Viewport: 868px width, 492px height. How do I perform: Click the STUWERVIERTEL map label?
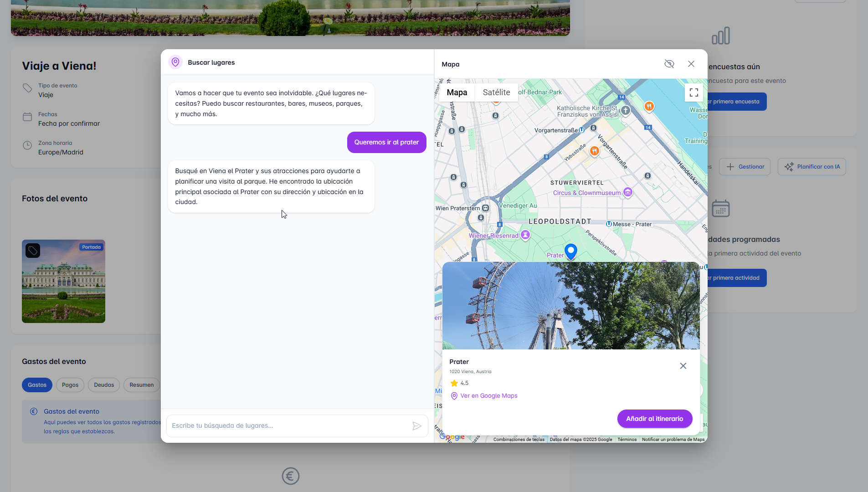pyautogui.click(x=577, y=183)
